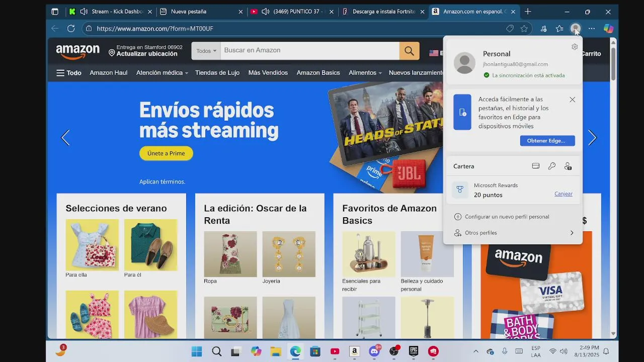Open the Copilot sidebar icon

[x=608, y=29]
